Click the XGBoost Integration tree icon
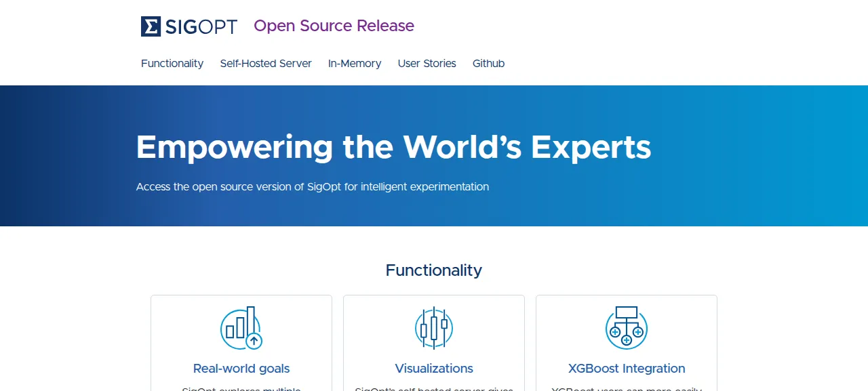This screenshot has height=391, width=868. click(x=627, y=327)
